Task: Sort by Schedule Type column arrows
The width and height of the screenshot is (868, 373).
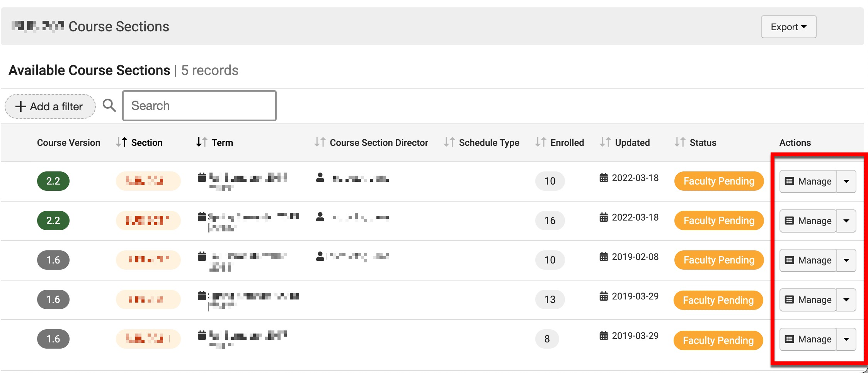Action: click(x=449, y=142)
